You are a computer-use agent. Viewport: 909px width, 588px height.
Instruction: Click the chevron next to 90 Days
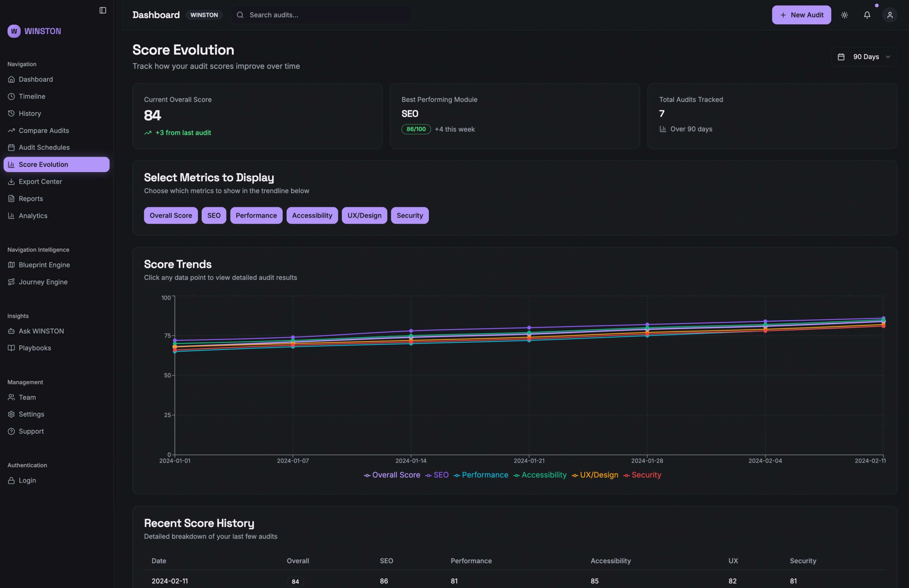point(888,57)
